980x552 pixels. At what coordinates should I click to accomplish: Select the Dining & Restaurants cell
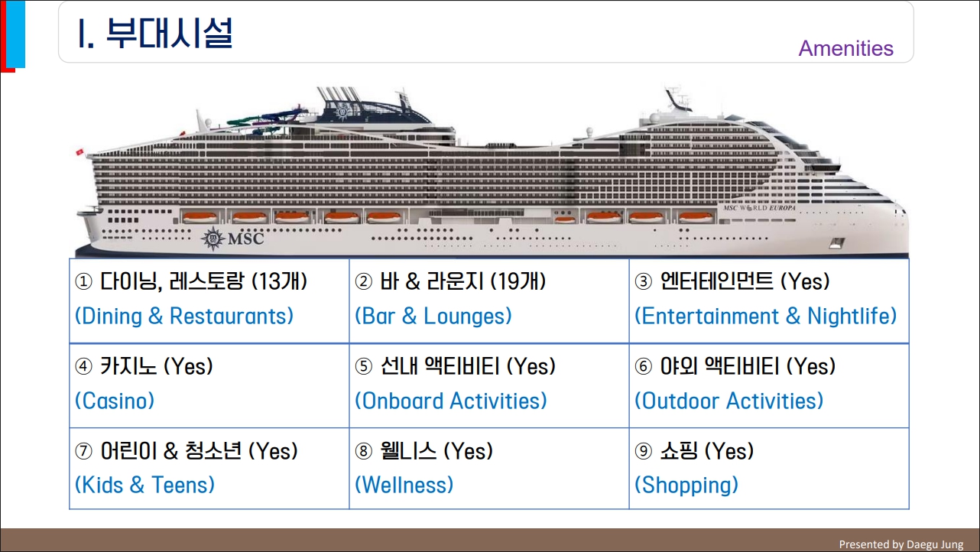pyautogui.click(x=209, y=300)
